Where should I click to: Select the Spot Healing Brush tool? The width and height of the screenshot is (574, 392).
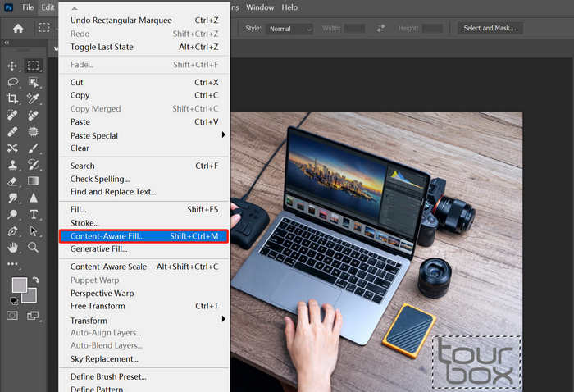pyautogui.click(x=12, y=116)
